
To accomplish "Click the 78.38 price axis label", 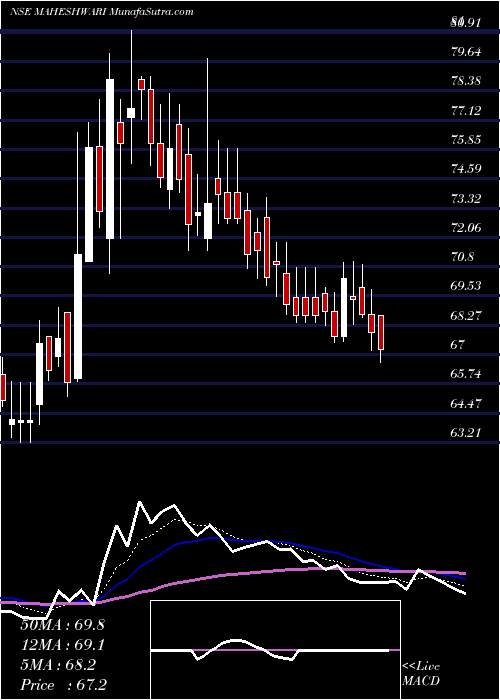I will 466,81.
